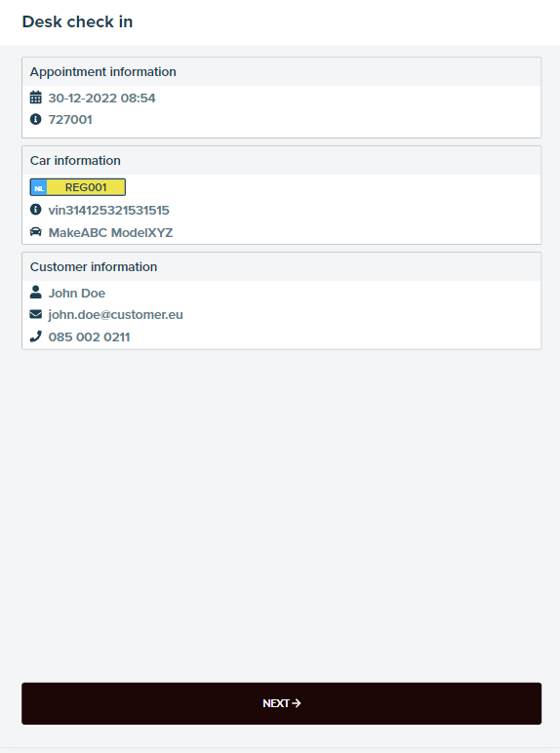Viewport: 560px width, 753px height.
Task: Click the NEXT button with arrow
Action: 281,703
